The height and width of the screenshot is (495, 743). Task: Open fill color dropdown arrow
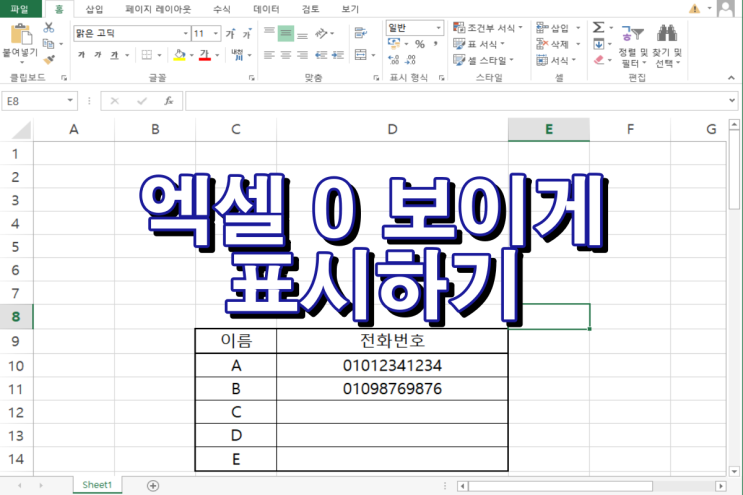(x=191, y=55)
